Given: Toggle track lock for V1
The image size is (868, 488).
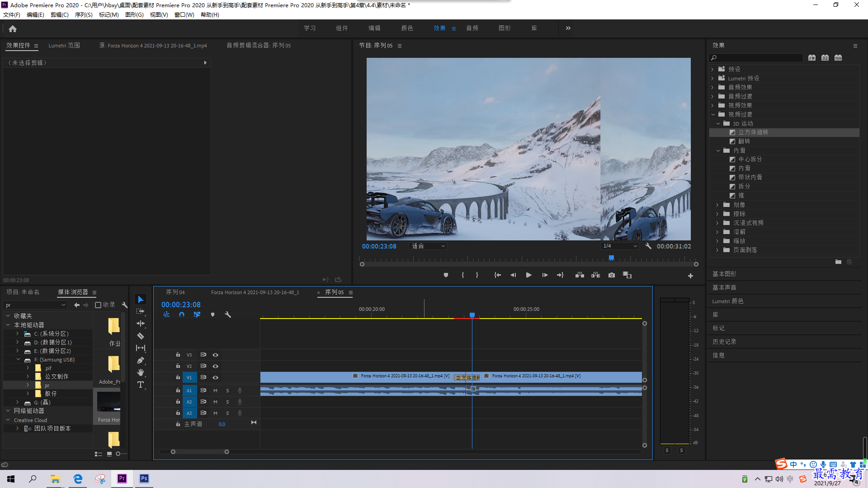Looking at the screenshot, I should [178, 377].
